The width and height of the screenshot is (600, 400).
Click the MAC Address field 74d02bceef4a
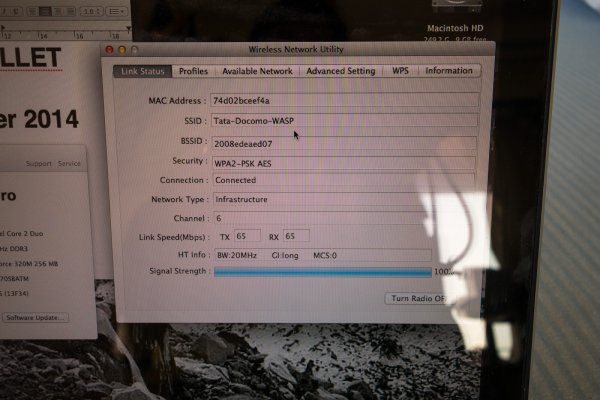(344, 100)
